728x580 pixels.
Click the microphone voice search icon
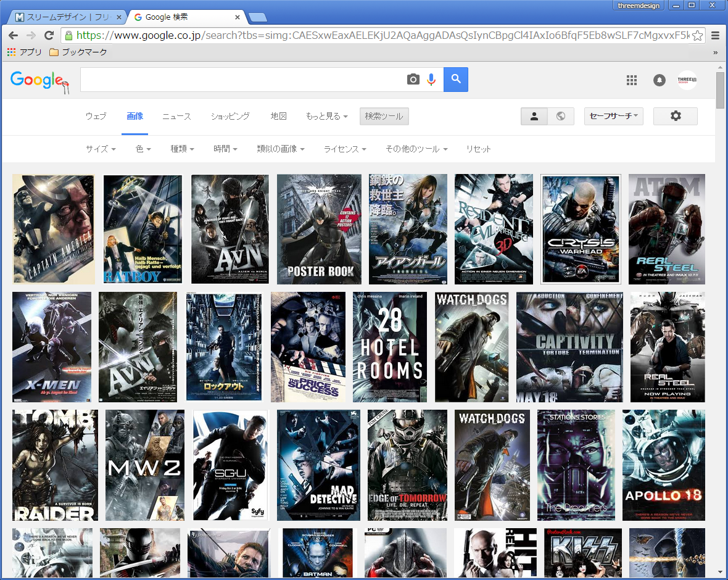tap(431, 80)
